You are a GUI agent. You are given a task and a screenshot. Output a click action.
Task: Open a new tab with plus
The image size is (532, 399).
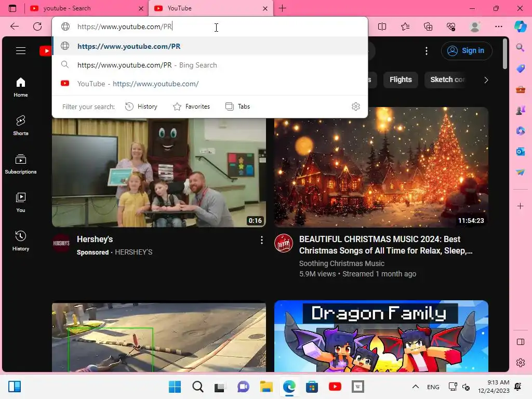[282, 8]
